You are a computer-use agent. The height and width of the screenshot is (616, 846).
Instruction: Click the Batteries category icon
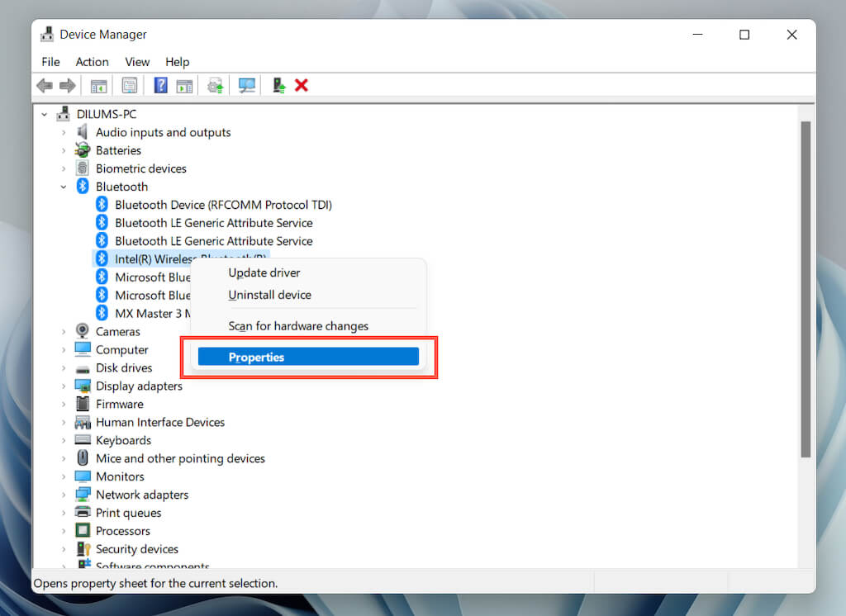point(83,150)
